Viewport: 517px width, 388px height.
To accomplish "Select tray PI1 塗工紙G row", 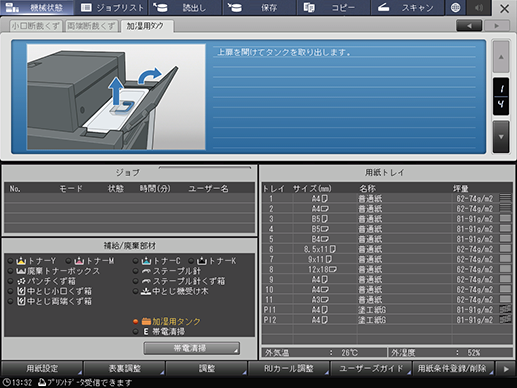I will [387, 310].
